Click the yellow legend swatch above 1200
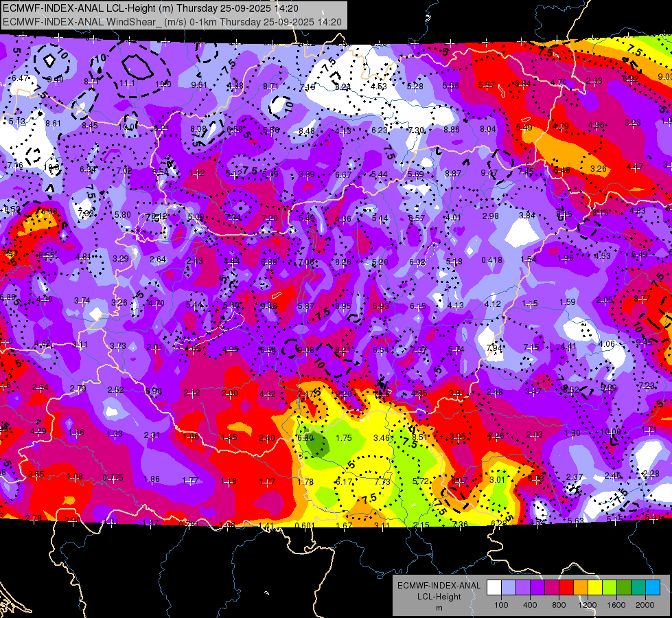The width and height of the screenshot is (672, 618). [x=595, y=588]
